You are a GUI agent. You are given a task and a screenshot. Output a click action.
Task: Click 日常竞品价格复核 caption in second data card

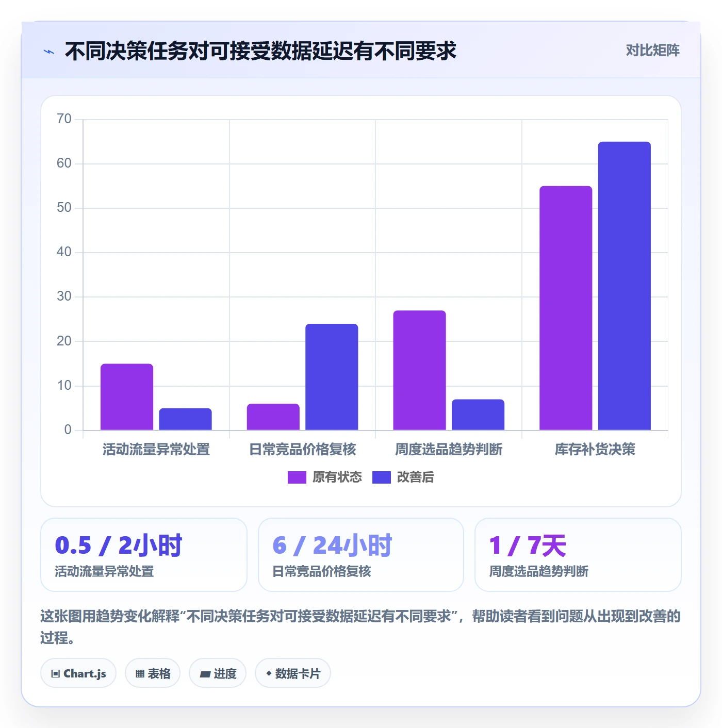click(x=322, y=571)
